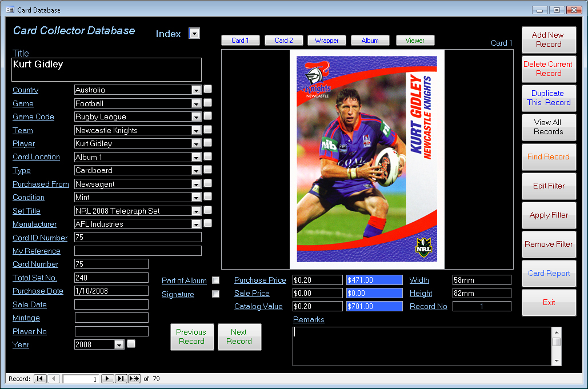Open the Viewer tab

[x=415, y=40]
